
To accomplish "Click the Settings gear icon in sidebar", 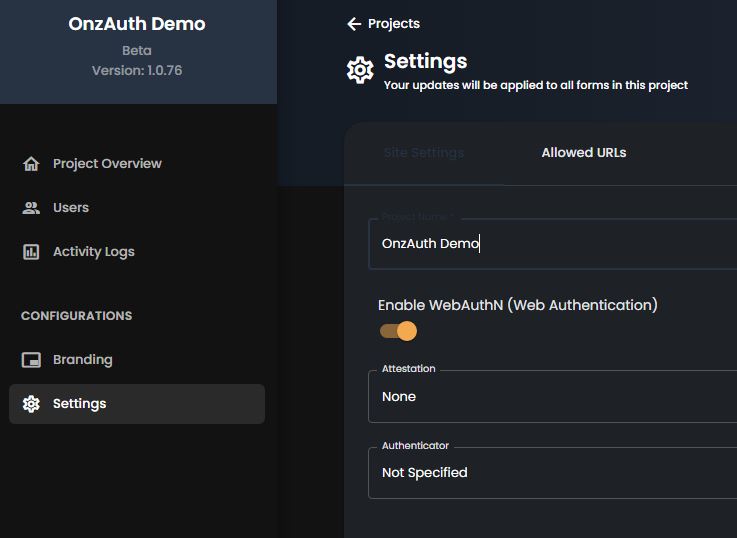I will (31, 404).
